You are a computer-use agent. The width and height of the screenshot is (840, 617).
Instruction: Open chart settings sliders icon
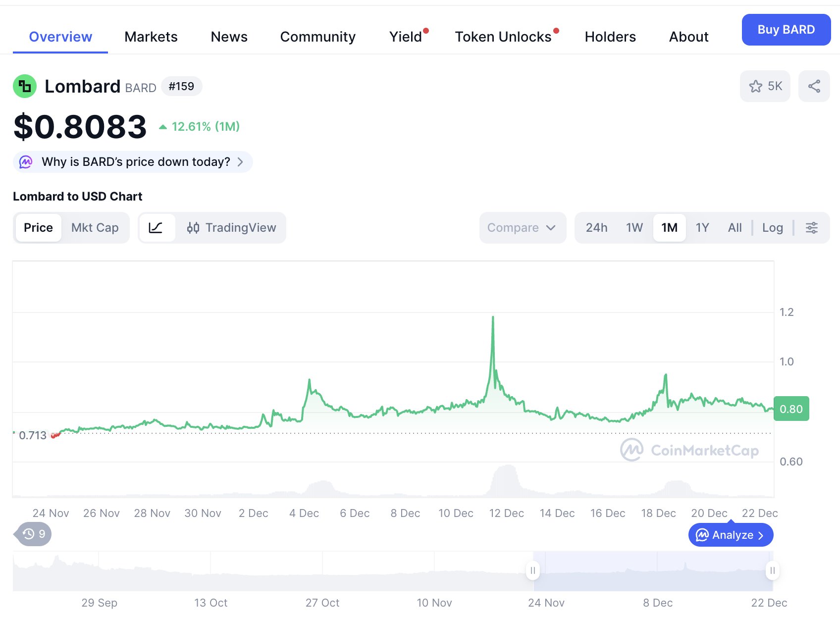pyautogui.click(x=811, y=228)
